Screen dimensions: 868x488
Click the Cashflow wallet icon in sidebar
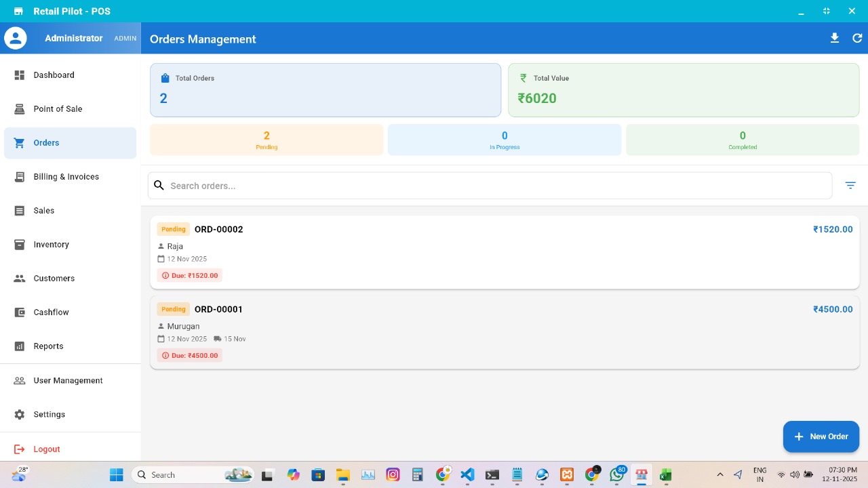click(20, 312)
